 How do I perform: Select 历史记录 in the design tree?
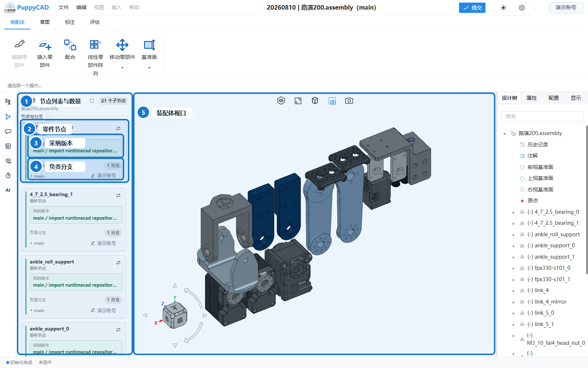tap(537, 145)
